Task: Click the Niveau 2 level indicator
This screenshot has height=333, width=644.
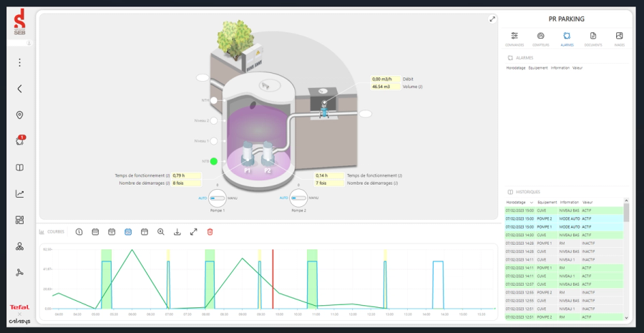Action: (214, 121)
